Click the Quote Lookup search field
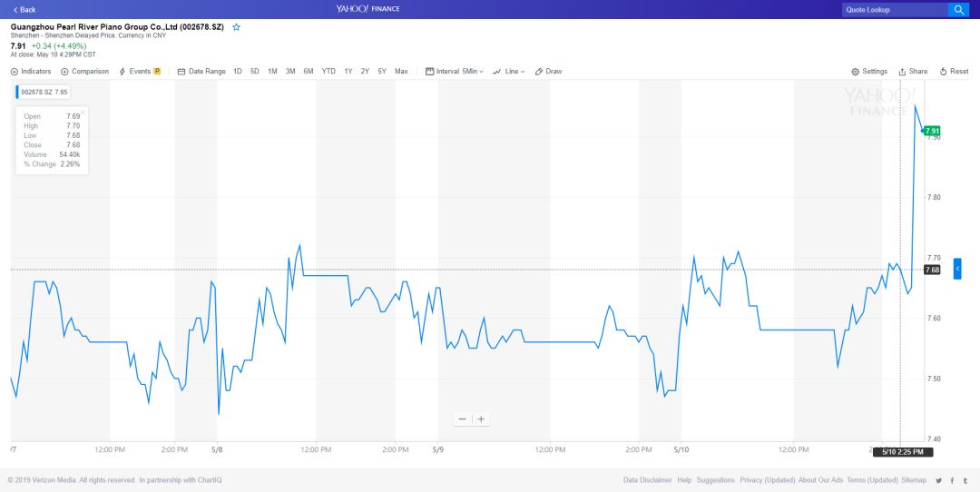The width and height of the screenshot is (980, 492). [x=894, y=10]
